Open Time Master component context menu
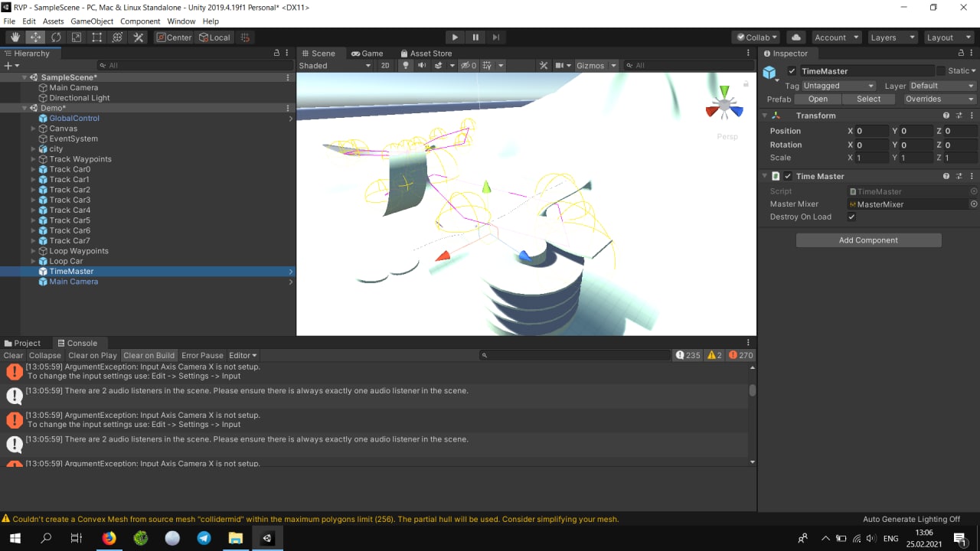980x551 pixels. [x=973, y=176]
